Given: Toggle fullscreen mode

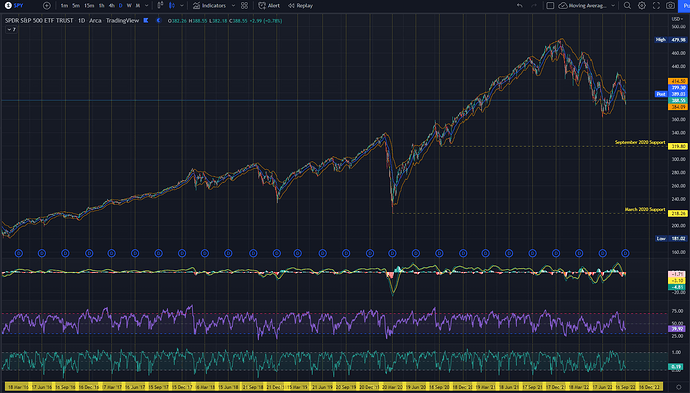Looking at the screenshot, I should point(656,6).
